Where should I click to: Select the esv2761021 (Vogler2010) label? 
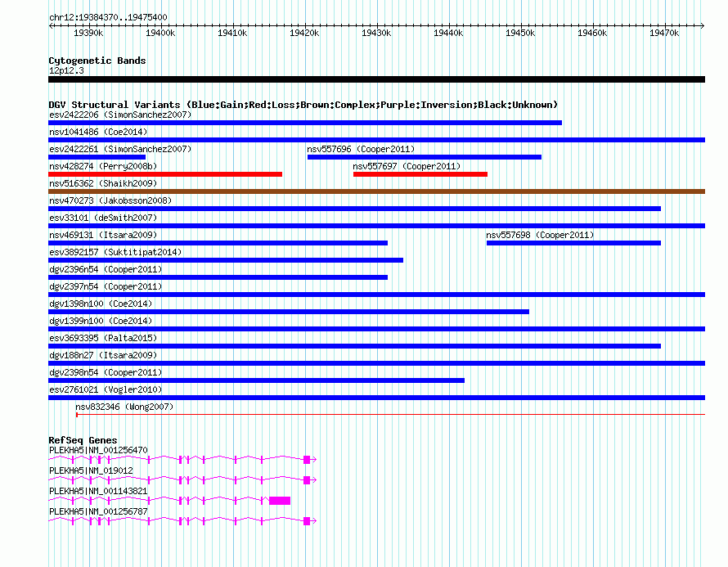coord(106,389)
